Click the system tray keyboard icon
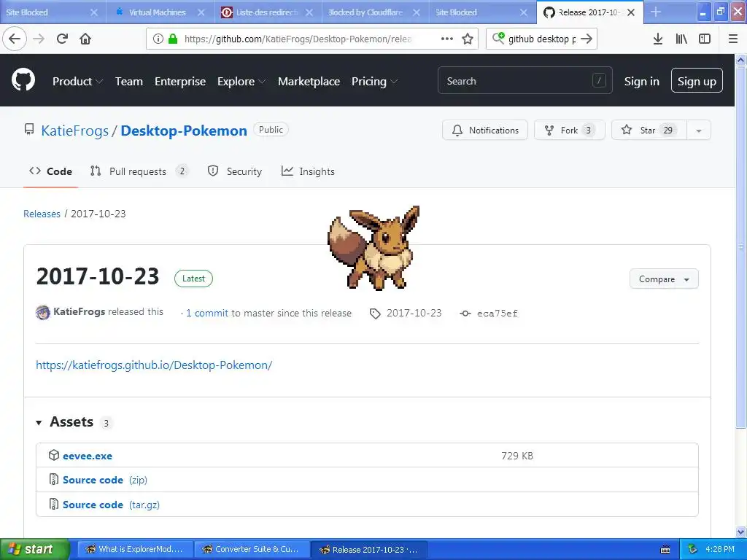Viewport: 747px width, 560px height. (665, 550)
